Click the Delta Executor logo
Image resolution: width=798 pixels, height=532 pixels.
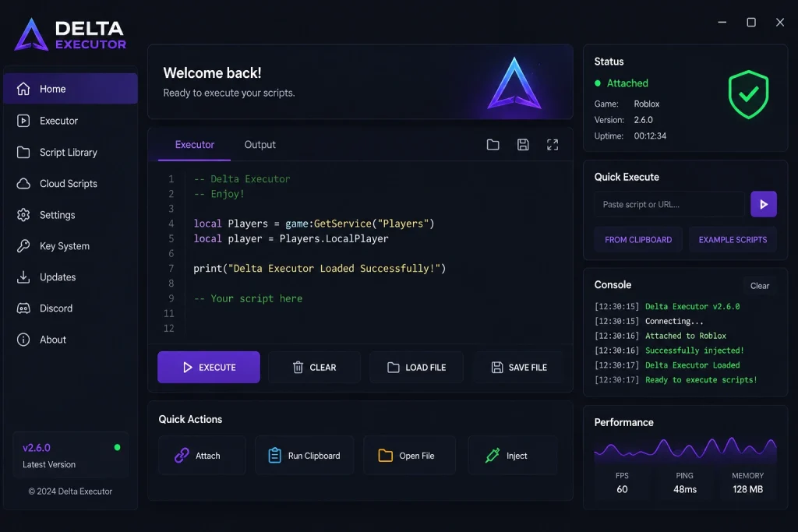70,34
